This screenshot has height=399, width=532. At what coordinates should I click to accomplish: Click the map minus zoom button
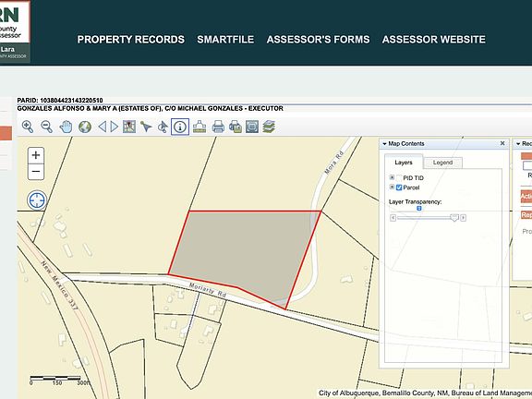[x=36, y=172]
